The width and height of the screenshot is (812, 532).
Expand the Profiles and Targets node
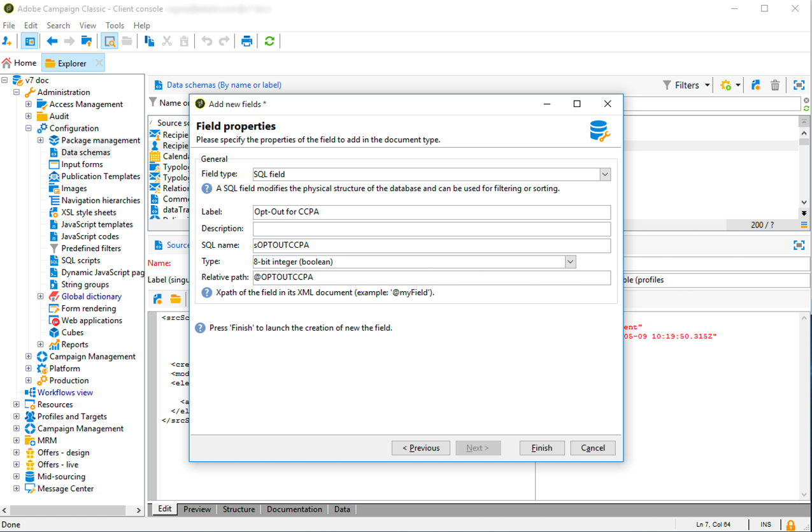tap(17, 417)
